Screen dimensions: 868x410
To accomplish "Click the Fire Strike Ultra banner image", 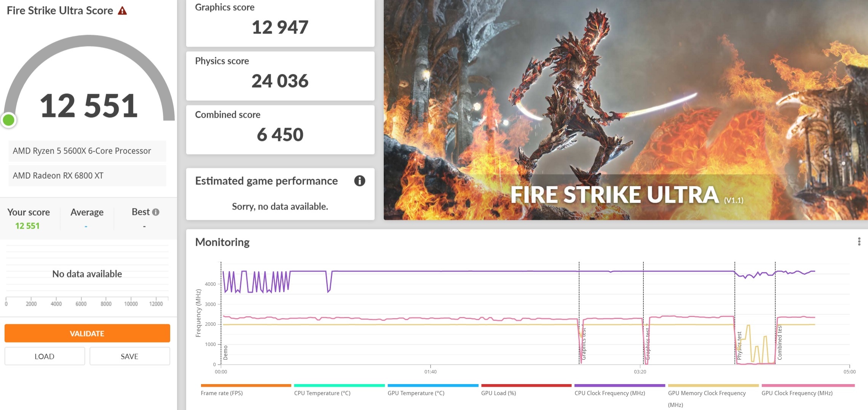I will [625, 110].
